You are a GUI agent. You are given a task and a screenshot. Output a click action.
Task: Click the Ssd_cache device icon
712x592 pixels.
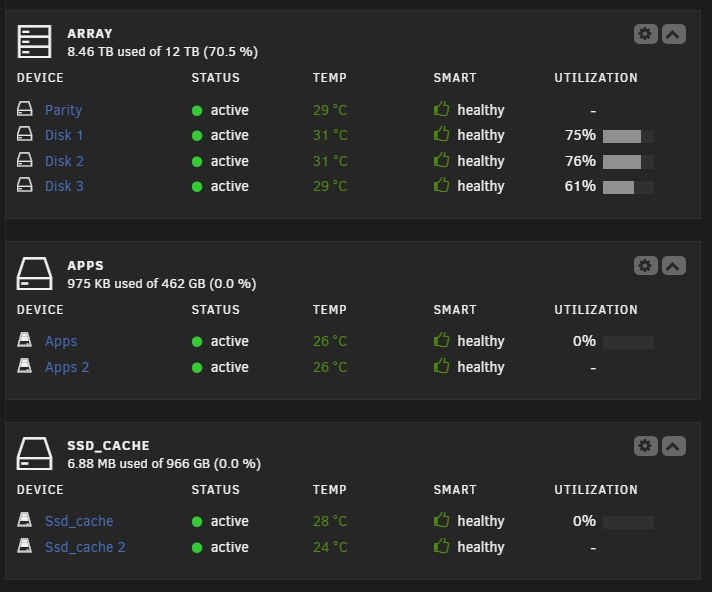25,521
